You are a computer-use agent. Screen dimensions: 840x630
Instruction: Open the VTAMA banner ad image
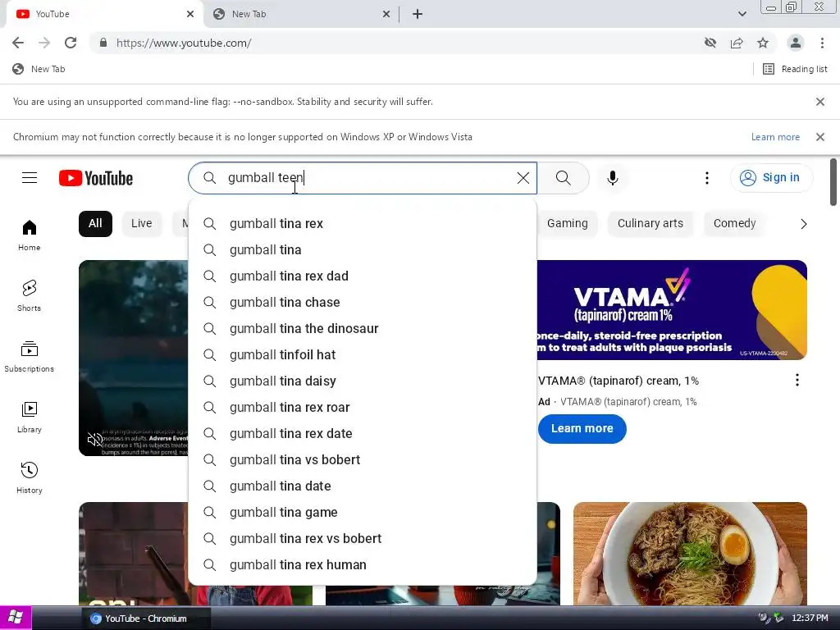[x=672, y=310]
